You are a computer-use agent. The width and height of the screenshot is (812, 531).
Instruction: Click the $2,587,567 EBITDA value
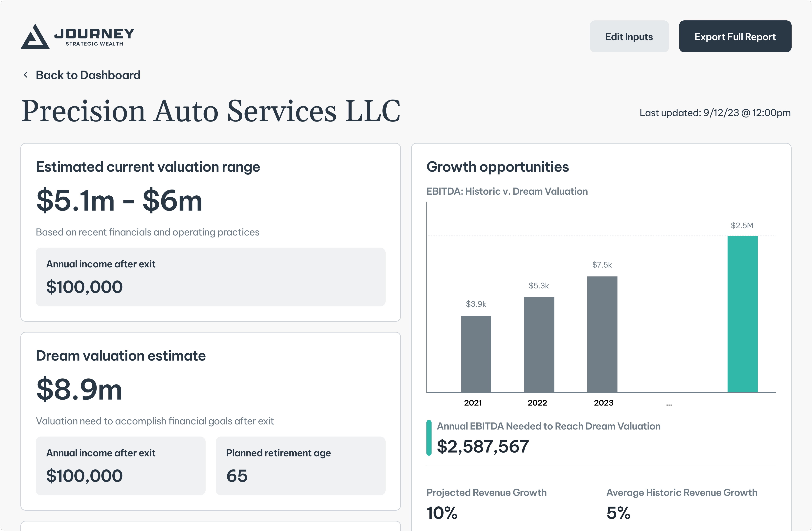pos(483,446)
